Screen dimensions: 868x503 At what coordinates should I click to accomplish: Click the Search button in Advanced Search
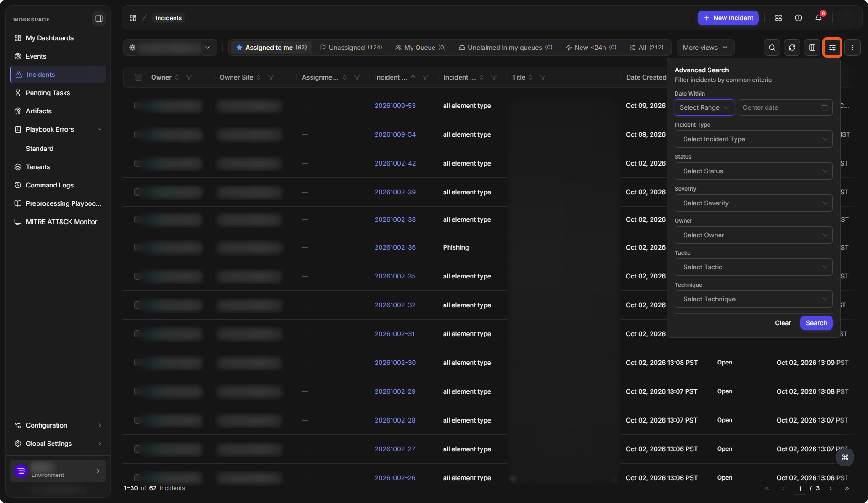tap(816, 323)
